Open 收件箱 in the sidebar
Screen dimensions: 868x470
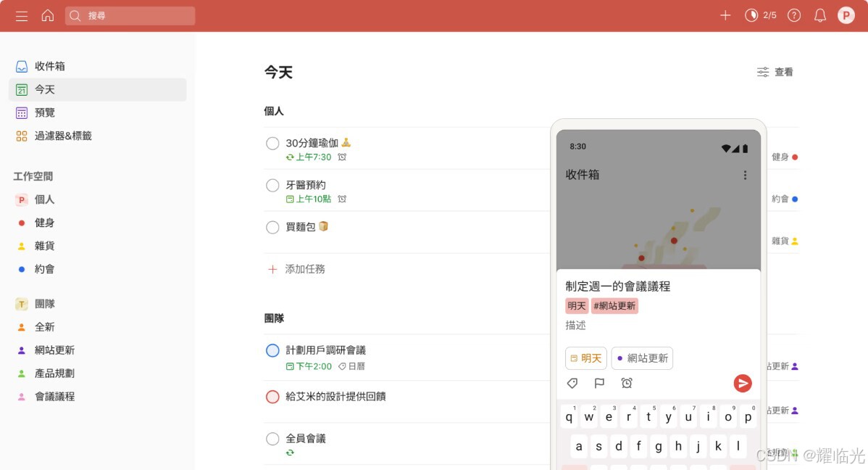[97, 67]
